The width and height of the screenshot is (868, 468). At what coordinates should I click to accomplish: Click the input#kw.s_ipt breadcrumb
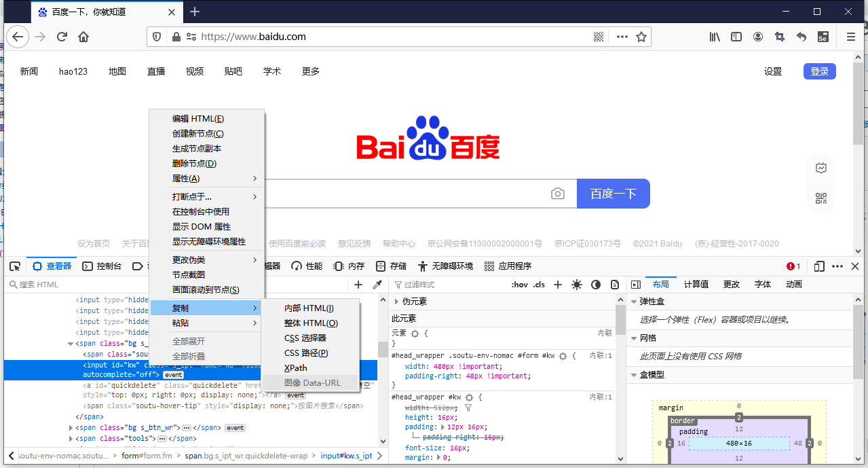click(x=346, y=456)
